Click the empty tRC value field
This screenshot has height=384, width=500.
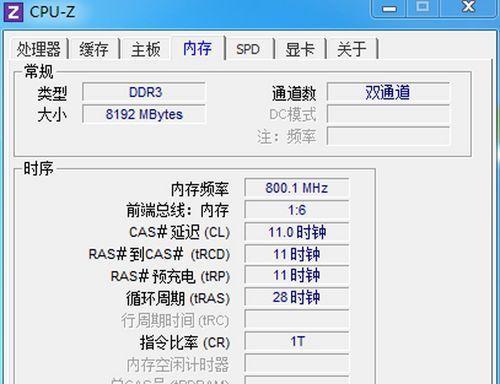[297, 319]
